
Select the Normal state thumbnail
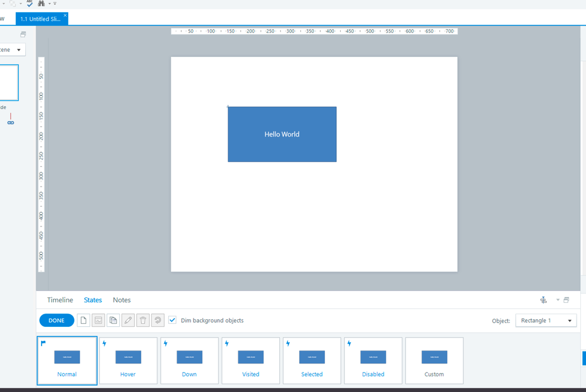[67, 360]
